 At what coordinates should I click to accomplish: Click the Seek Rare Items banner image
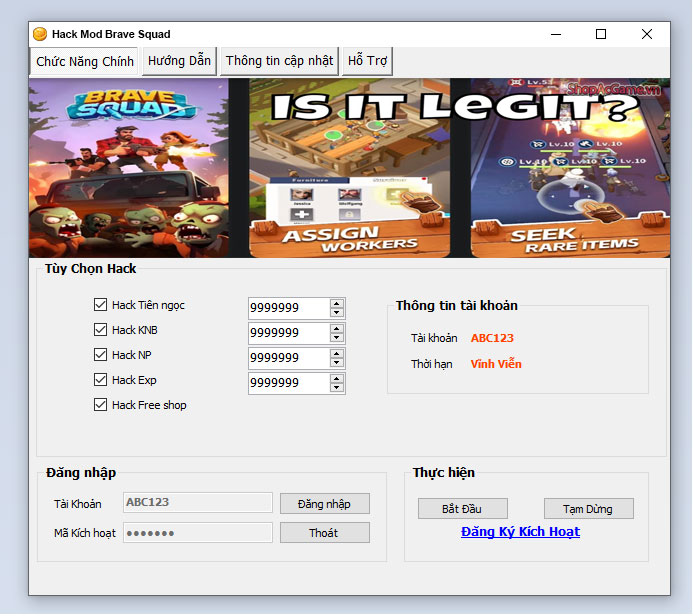pos(570,168)
